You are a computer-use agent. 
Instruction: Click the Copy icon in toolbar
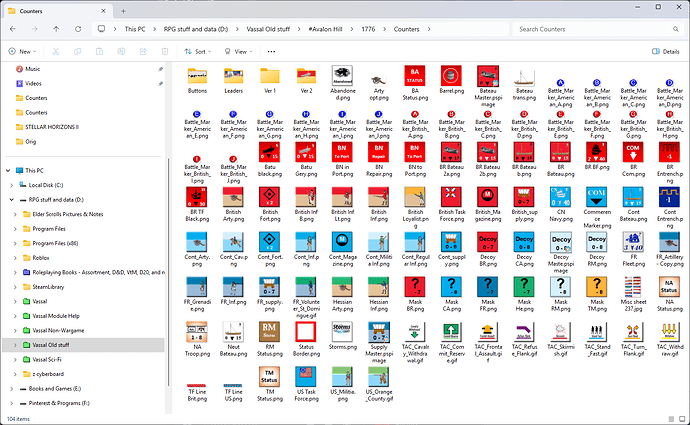click(x=77, y=51)
